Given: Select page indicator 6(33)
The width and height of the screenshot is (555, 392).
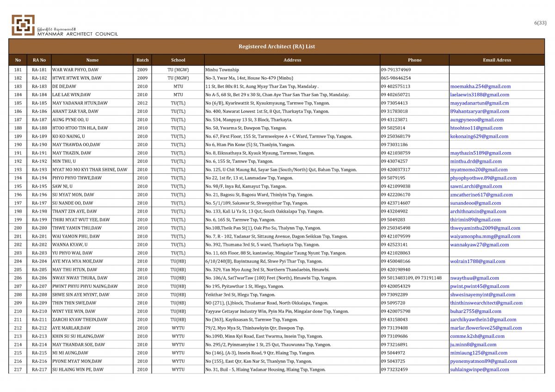Looking at the screenshot, I should tap(541, 23).
